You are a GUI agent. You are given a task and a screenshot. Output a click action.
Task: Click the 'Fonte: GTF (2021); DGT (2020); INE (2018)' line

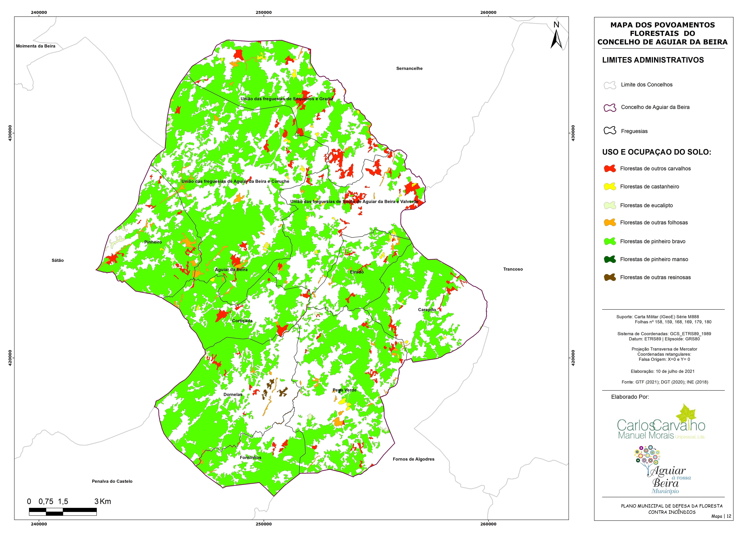[665, 382]
